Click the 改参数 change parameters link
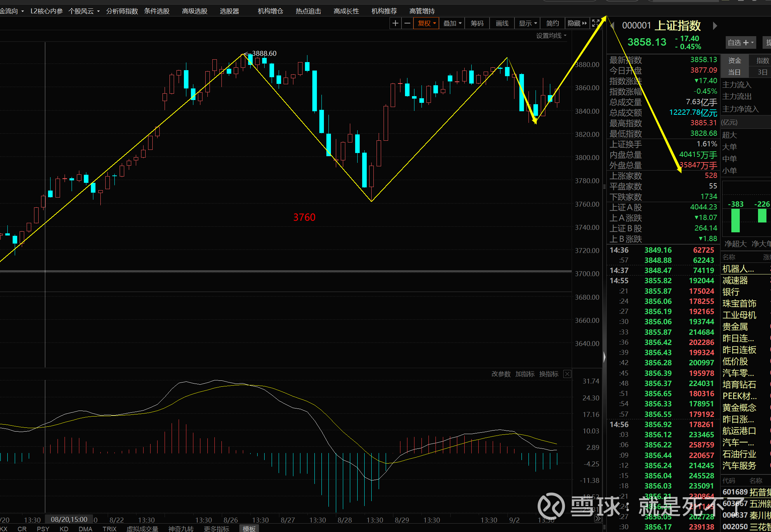This screenshot has width=771, height=532. coord(501,374)
